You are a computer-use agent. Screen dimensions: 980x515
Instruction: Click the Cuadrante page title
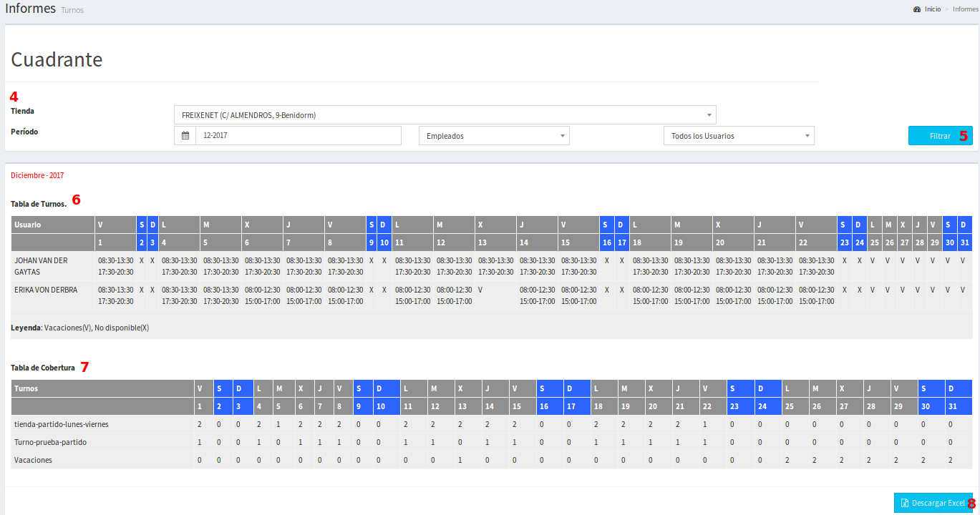(57, 59)
